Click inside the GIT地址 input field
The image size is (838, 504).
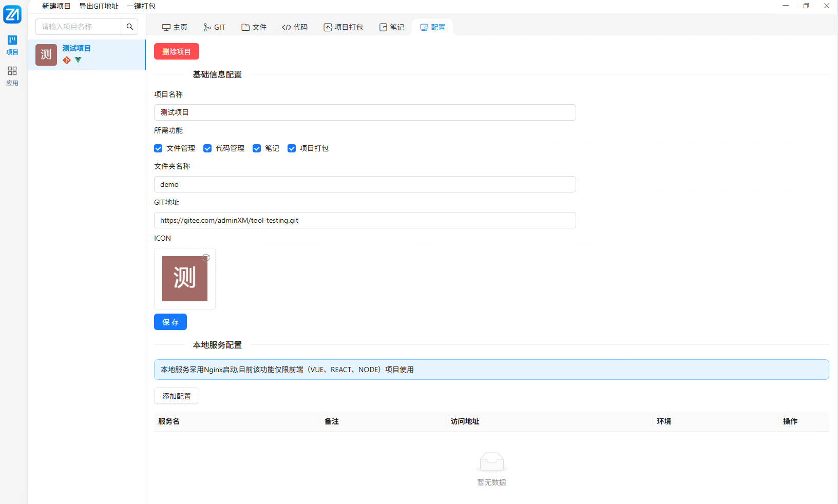(365, 220)
